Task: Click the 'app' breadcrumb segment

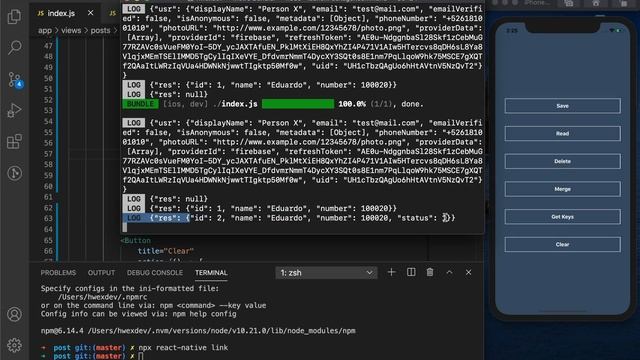Action: coord(44,31)
